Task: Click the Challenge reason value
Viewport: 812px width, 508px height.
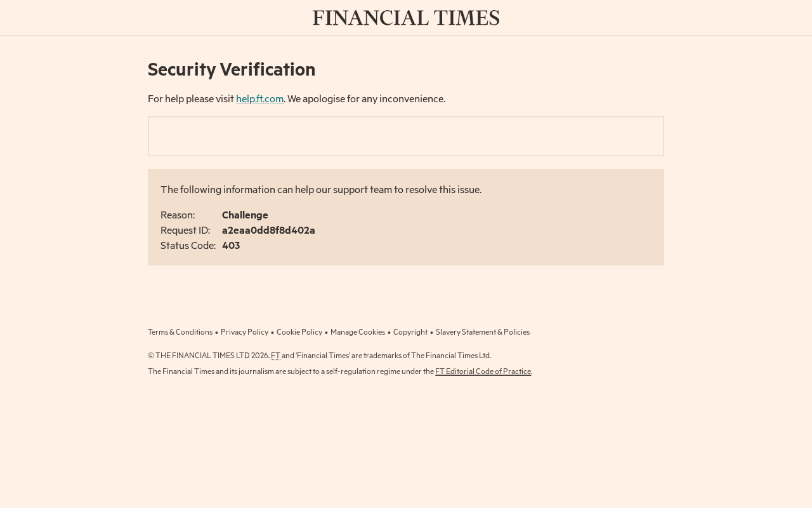Action: (245, 215)
